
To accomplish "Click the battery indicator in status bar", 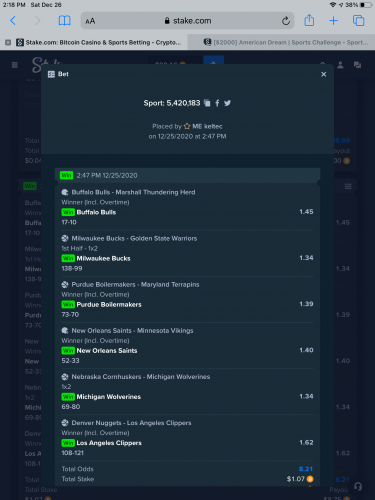I will (x=366, y=5).
